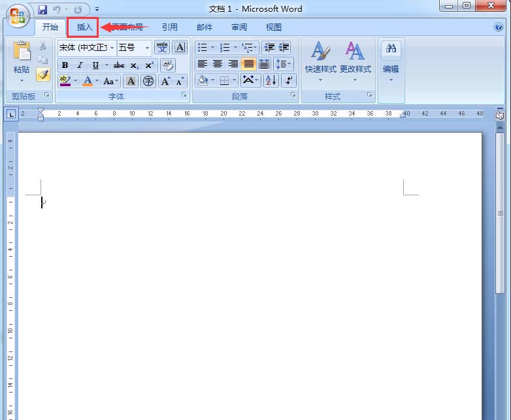This screenshot has height=420, width=511.
Task: Open the 插入 ribbon tab
Action: pos(85,27)
